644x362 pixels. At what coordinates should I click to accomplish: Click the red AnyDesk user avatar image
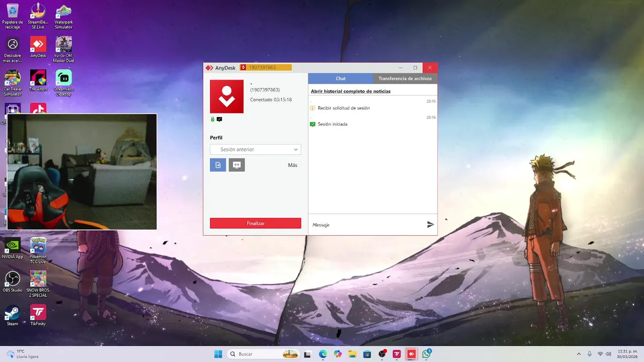click(227, 97)
